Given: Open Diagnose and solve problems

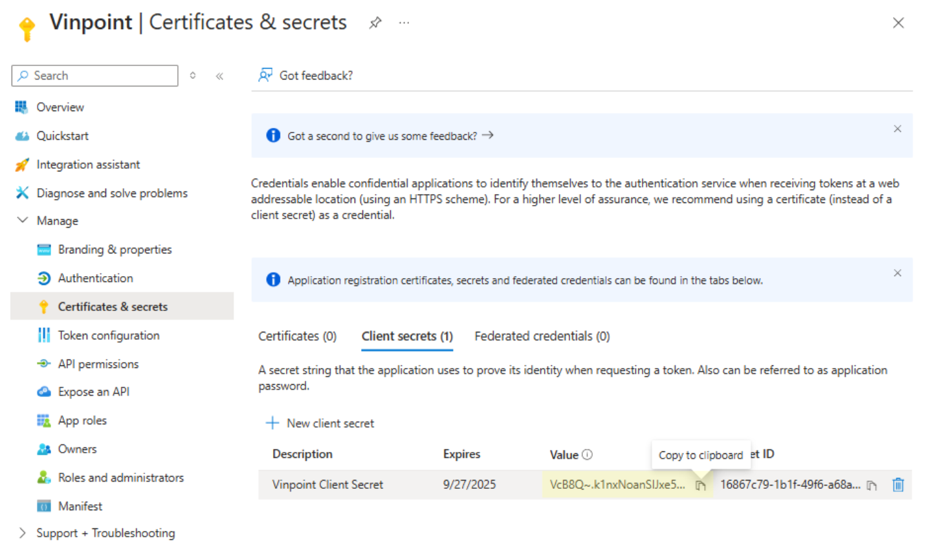Looking at the screenshot, I should pyautogui.click(x=112, y=193).
